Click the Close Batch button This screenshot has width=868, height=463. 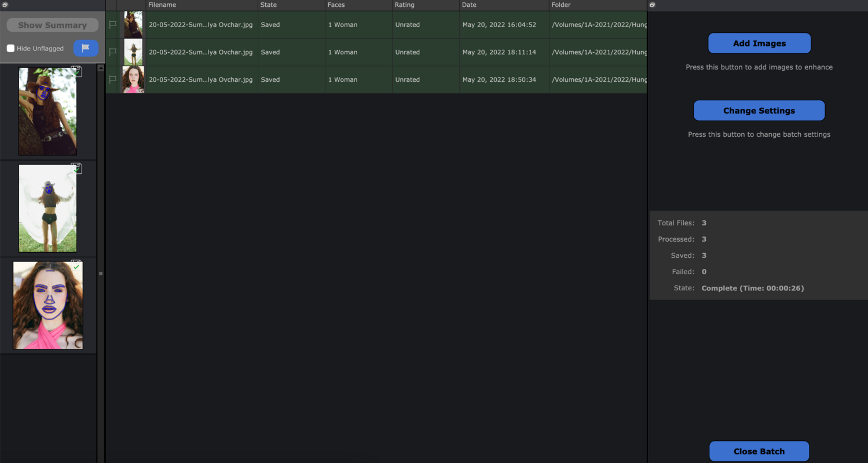(759, 451)
